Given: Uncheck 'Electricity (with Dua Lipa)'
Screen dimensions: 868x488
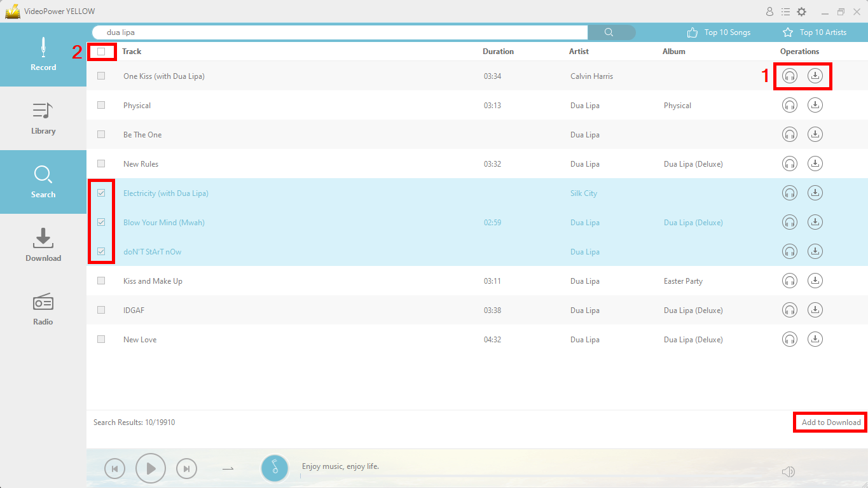Looking at the screenshot, I should pos(101,192).
